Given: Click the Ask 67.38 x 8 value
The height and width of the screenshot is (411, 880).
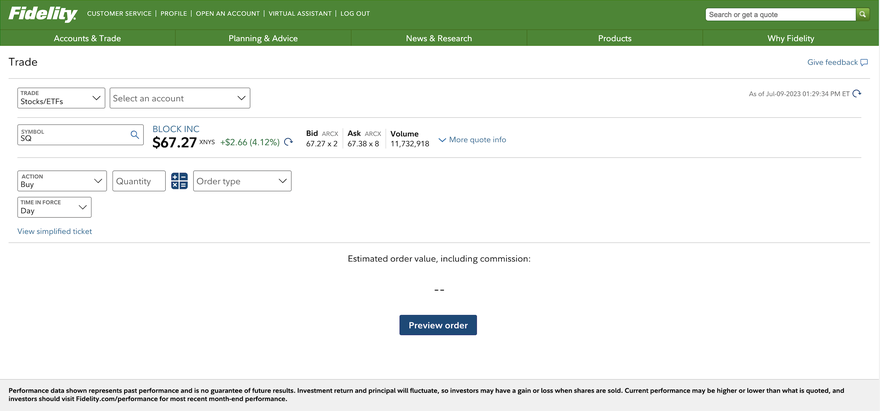Looking at the screenshot, I should pos(363,144).
